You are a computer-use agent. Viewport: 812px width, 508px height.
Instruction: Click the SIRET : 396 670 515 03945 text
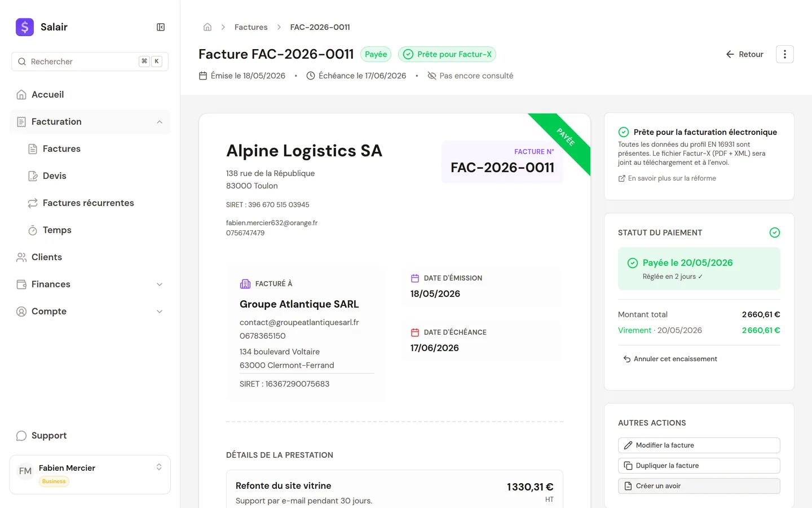[x=268, y=205]
